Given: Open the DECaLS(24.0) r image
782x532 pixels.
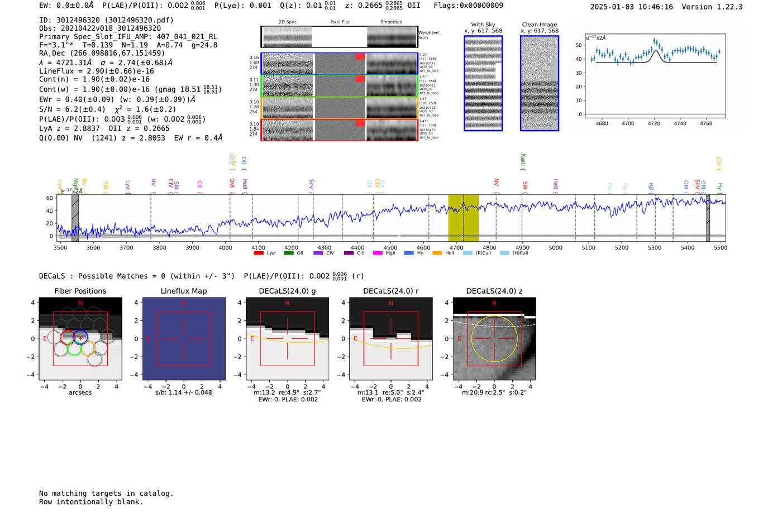Looking at the screenshot, I should coord(390,339).
